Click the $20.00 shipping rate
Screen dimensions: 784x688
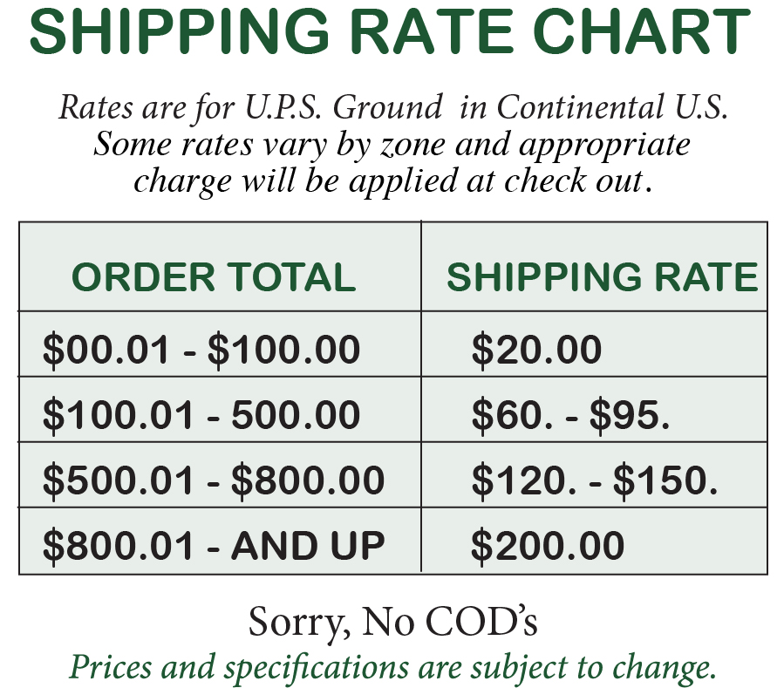(x=536, y=350)
